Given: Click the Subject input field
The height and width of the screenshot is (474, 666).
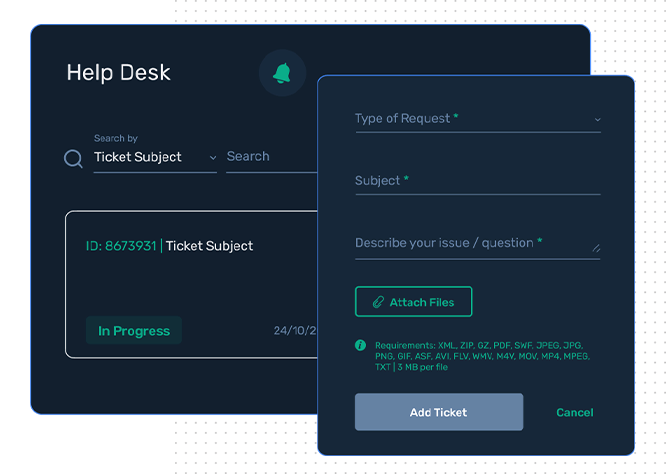Looking at the screenshot, I should (x=478, y=181).
